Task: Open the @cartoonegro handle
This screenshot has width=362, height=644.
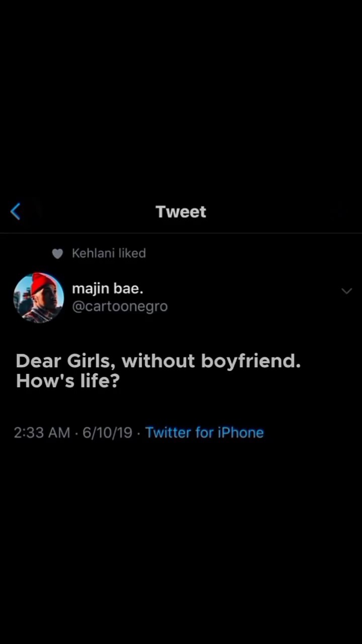Action: [120, 306]
